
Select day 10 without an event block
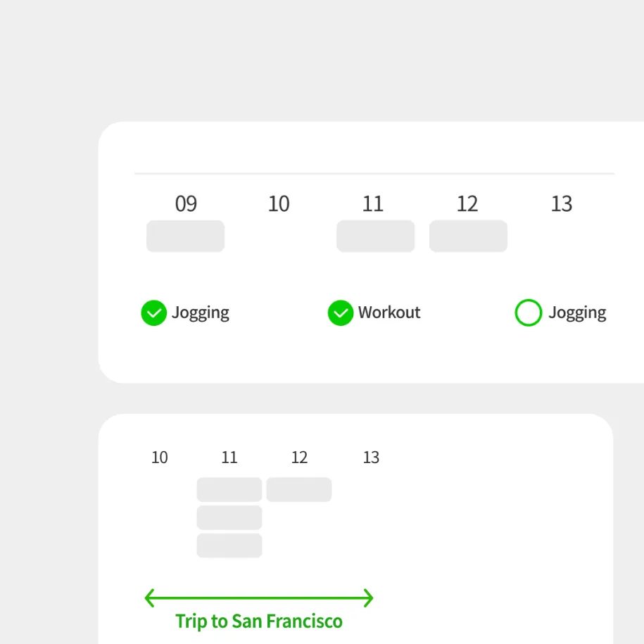(279, 204)
